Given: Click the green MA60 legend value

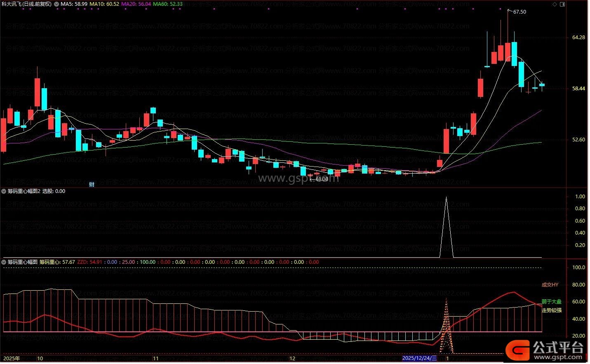Looking at the screenshot, I should 167,4.
